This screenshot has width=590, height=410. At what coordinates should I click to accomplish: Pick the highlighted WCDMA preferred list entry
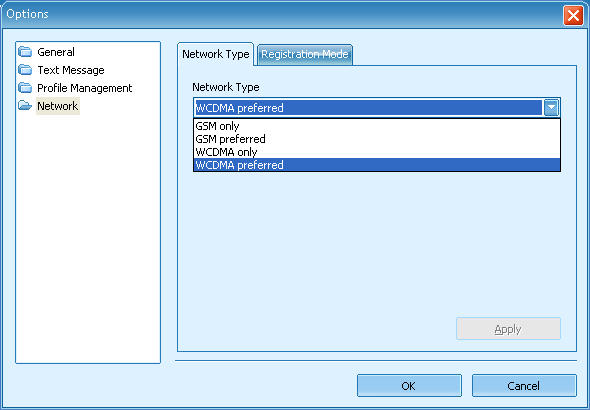(377, 165)
